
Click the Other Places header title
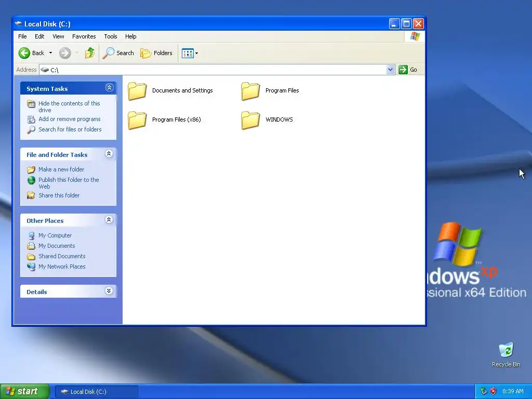(45, 221)
